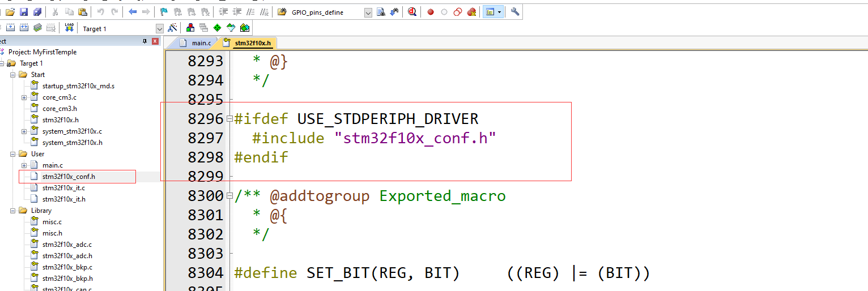Select stm32f10x.h under Start group
Image resolution: width=868 pixels, height=291 pixels.
61,120
